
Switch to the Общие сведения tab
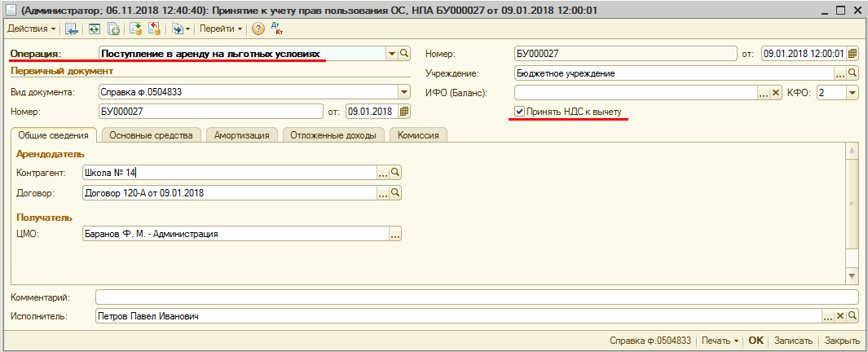[53, 135]
